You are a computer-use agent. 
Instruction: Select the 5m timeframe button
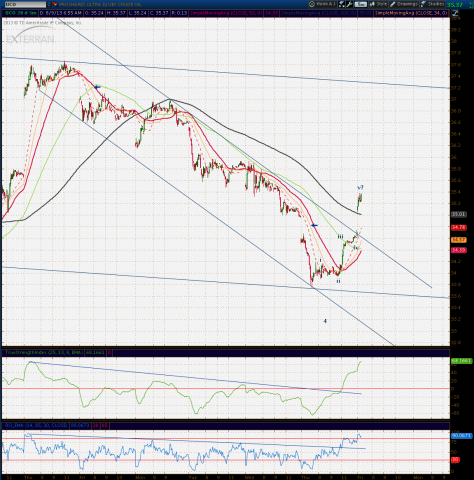(360, 4)
